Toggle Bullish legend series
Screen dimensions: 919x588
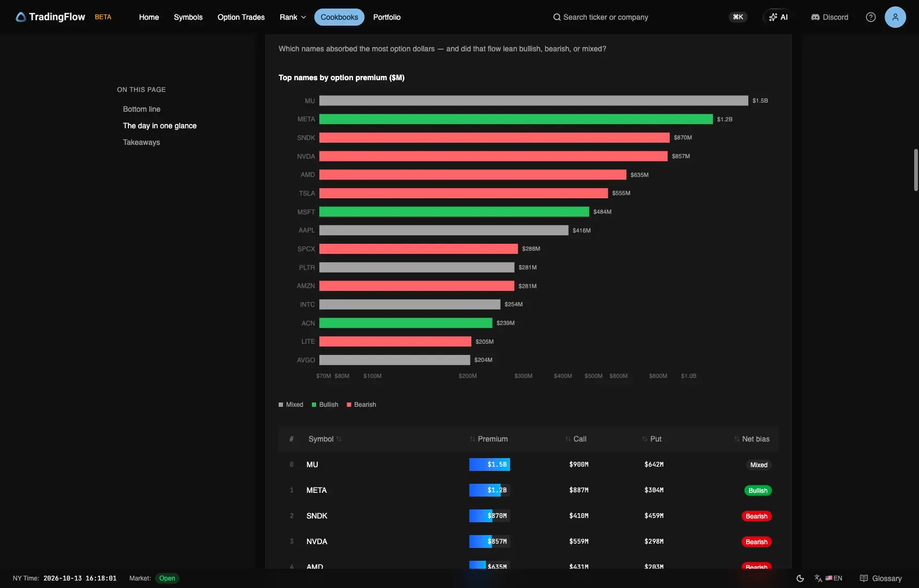[325, 405]
